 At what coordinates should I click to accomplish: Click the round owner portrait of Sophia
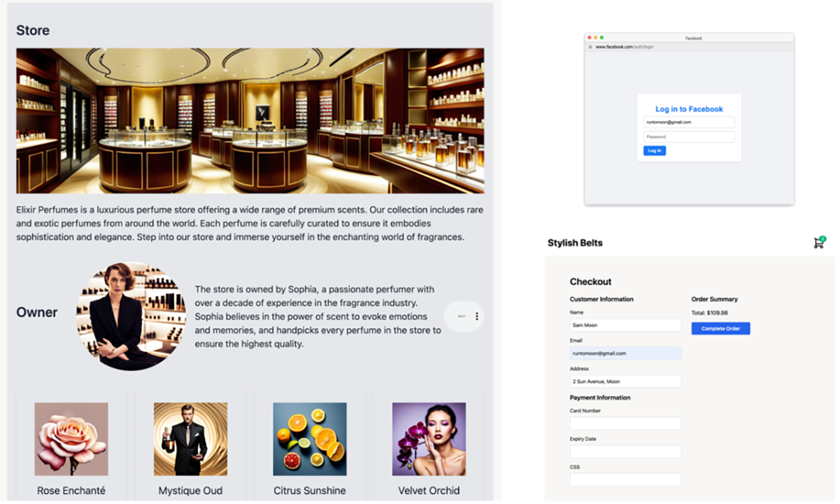[132, 316]
